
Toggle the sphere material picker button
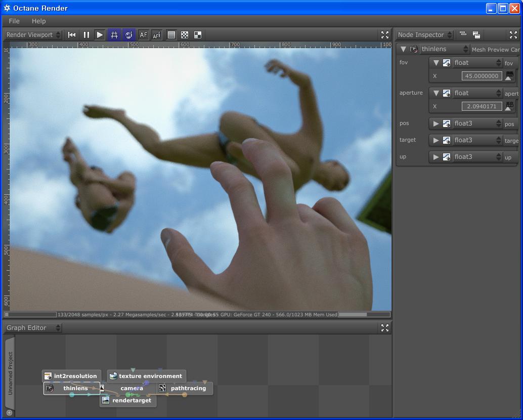pos(129,35)
